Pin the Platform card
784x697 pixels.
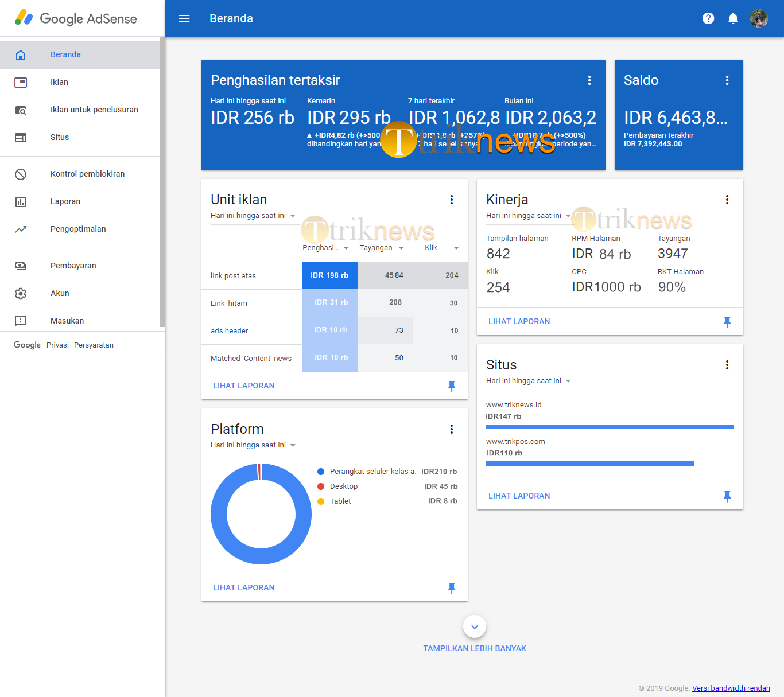452,588
